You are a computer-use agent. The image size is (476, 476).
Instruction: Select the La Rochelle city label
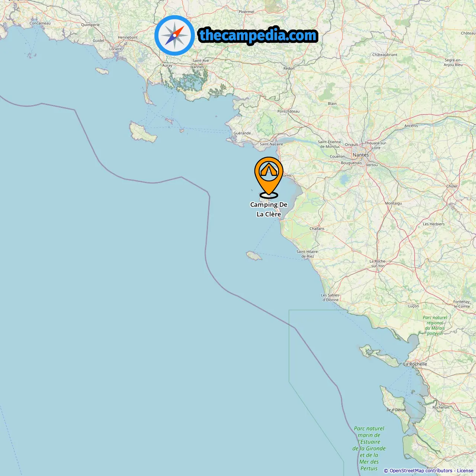click(x=415, y=364)
